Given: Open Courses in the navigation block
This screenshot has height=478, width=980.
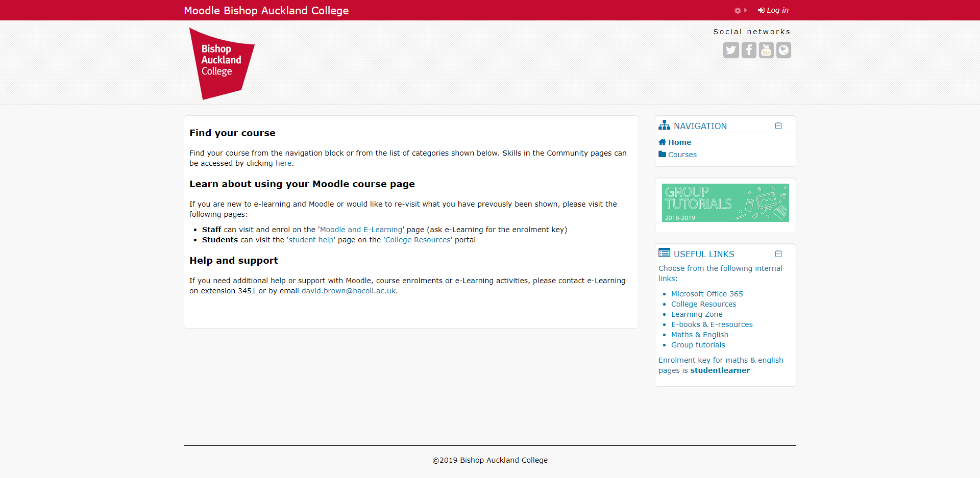Looking at the screenshot, I should (x=682, y=155).
